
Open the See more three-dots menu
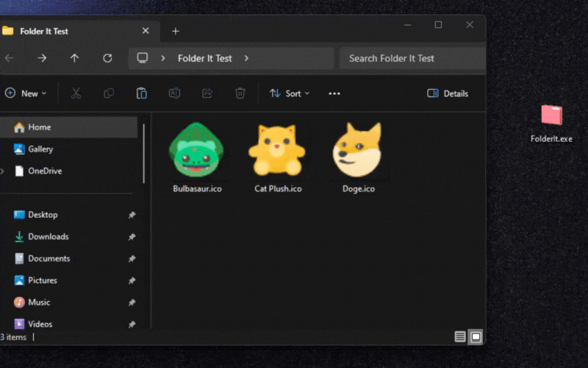coord(334,93)
